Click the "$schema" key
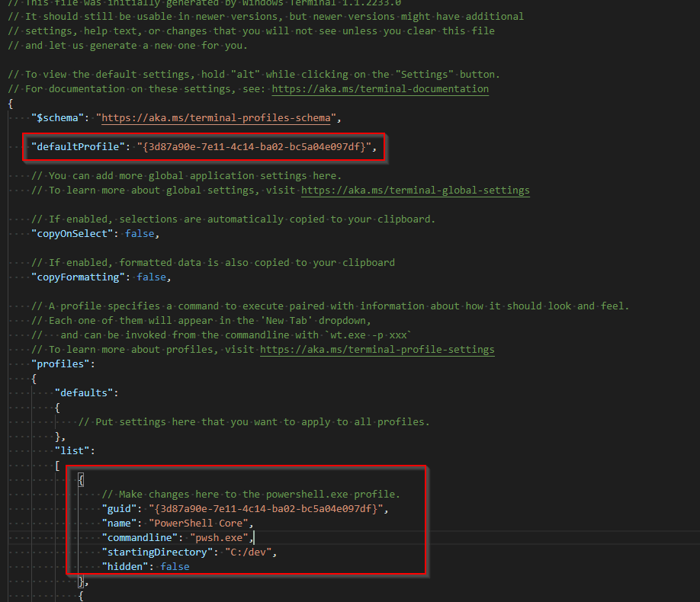 pyautogui.click(x=58, y=118)
